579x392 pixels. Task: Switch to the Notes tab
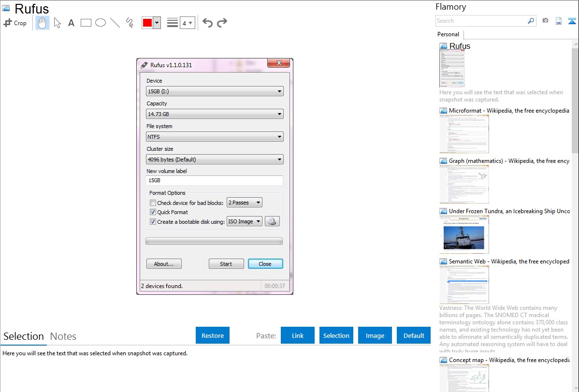pos(63,336)
